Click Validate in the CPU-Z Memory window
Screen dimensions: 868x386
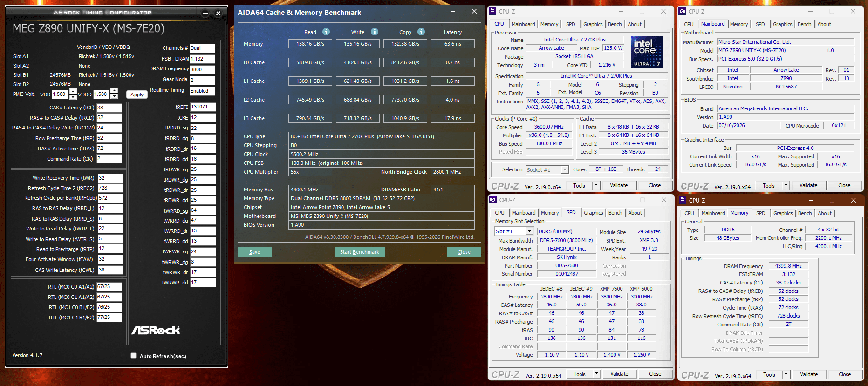809,374
